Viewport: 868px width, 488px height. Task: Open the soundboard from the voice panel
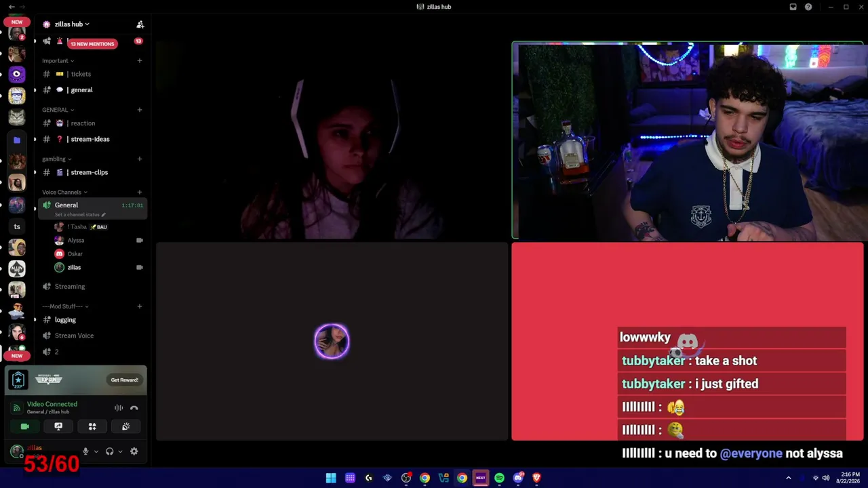point(126,426)
